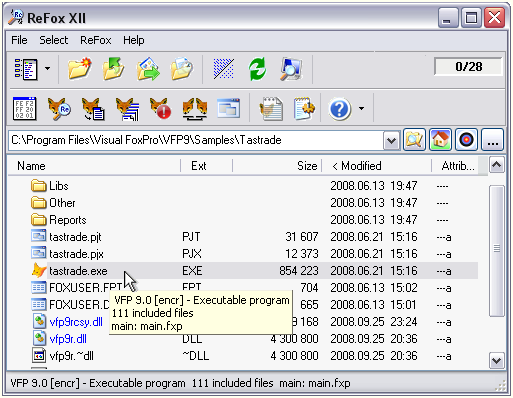Click the folder with green up arrow

(113, 69)
